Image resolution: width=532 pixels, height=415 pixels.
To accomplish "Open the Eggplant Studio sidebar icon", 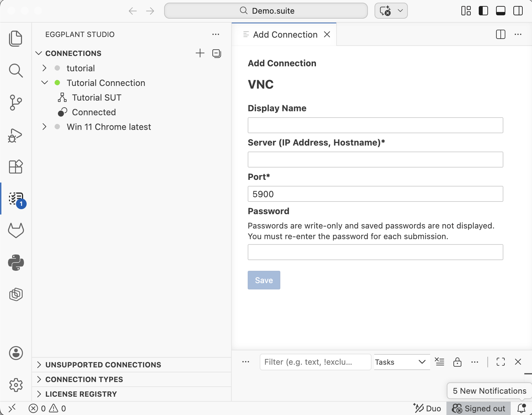I will tap(16, 199).
